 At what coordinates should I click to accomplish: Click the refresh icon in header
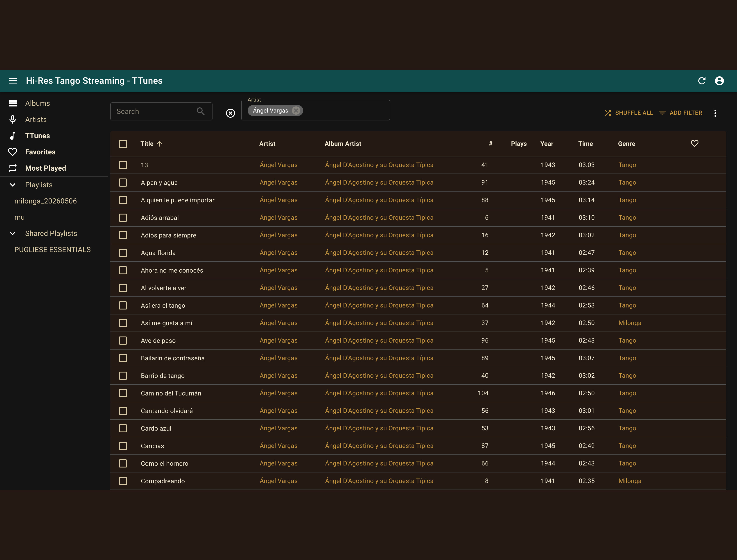tap(702, 81)
